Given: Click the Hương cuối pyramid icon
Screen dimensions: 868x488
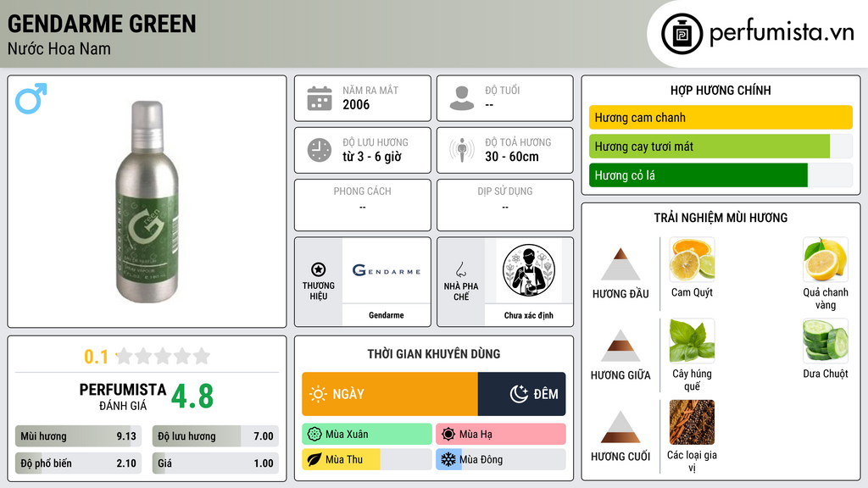Looking at the screenshot, I should [x=620, y=427].
